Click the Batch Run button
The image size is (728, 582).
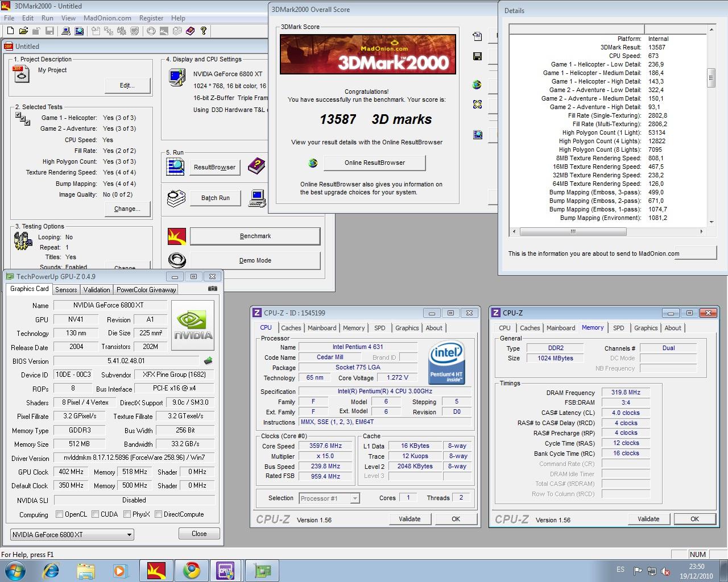point(216,198)
